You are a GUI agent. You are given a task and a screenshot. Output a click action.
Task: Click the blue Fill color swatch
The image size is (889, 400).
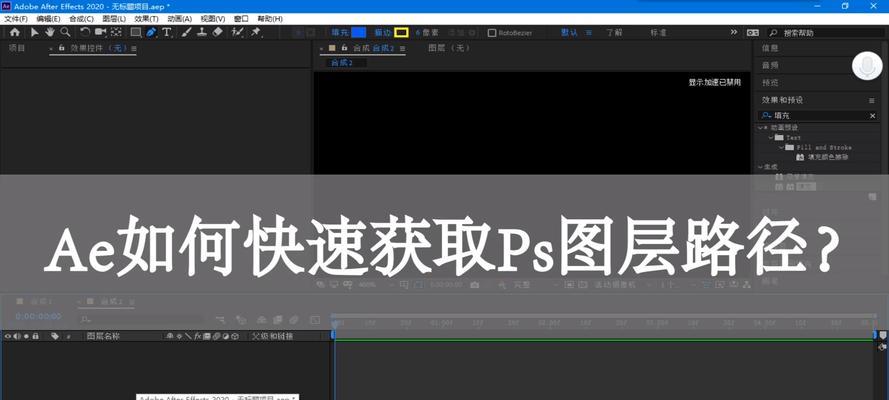pos(358,33)
